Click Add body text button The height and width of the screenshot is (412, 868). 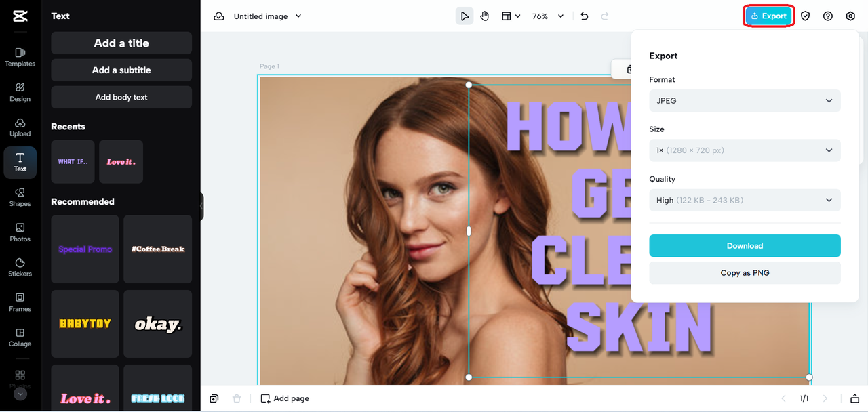pos(121,97)
